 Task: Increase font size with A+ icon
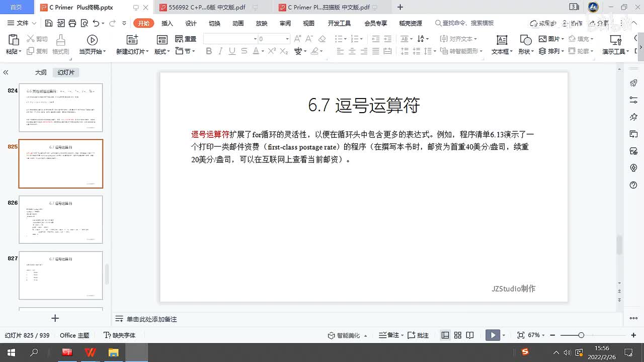[x=297, y=39]
